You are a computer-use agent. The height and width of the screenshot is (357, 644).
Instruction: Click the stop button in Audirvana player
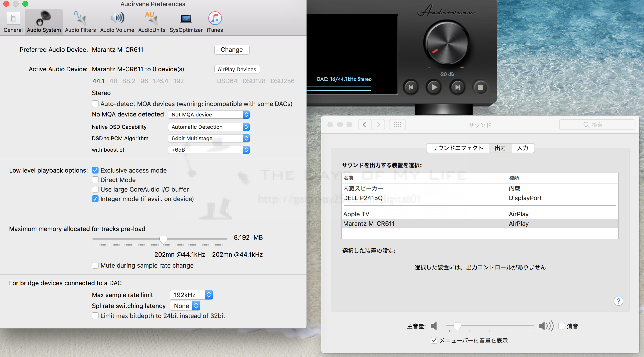pos(480,87)
